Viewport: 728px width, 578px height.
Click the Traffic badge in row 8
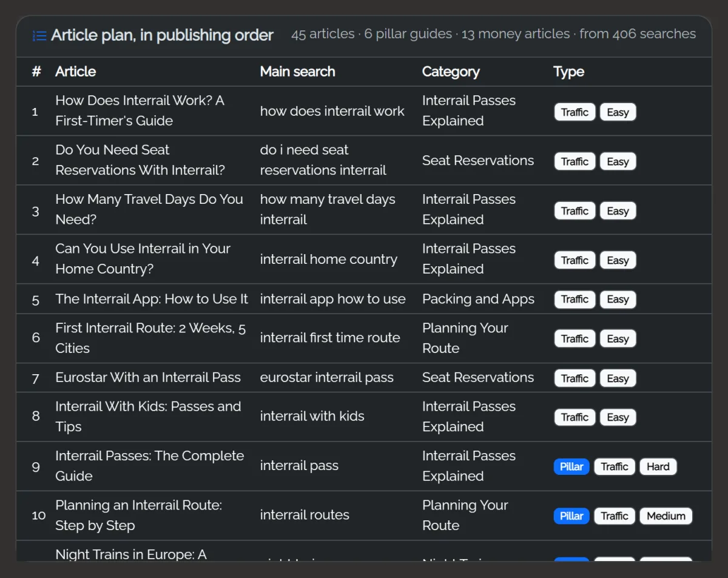coord(575,417)
